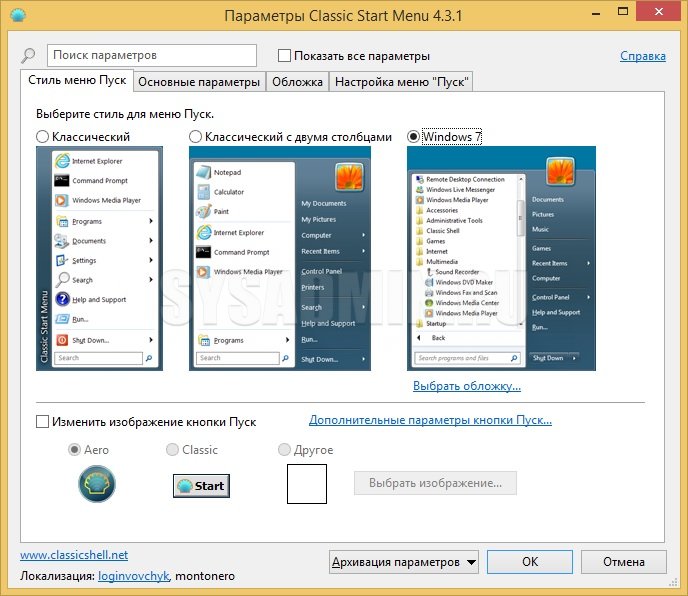Viewport: 688px width, 596px height.
Task: Click the empty custom button image box
Action: click(x=307, y=484)
